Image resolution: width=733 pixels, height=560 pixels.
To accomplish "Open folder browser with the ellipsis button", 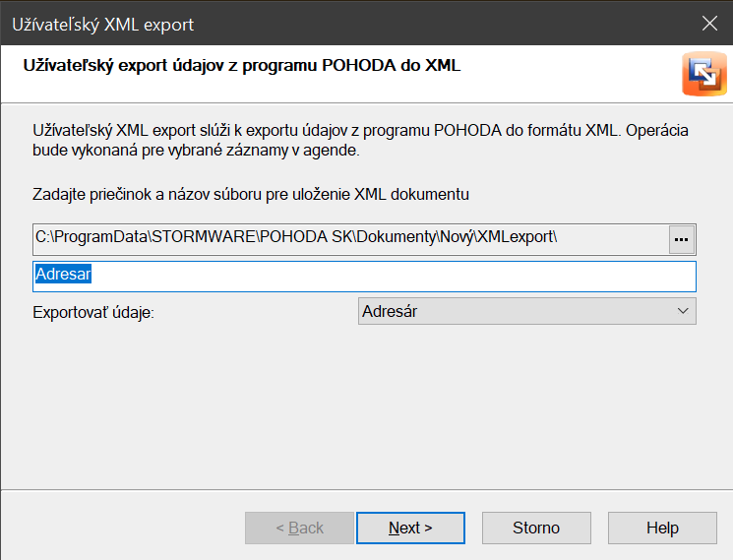I will pyautogui.click(x=681, y=239).
